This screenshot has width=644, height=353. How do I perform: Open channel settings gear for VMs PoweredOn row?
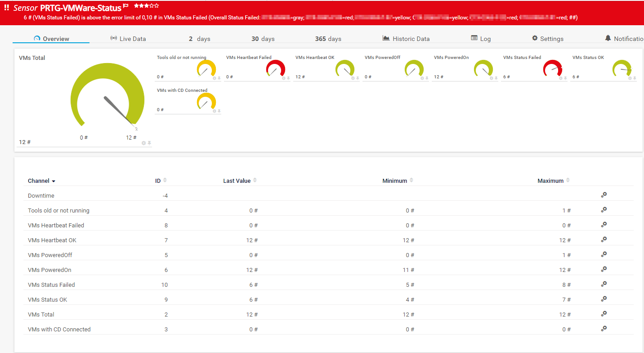pyautogui.click(x=604, y=269)
